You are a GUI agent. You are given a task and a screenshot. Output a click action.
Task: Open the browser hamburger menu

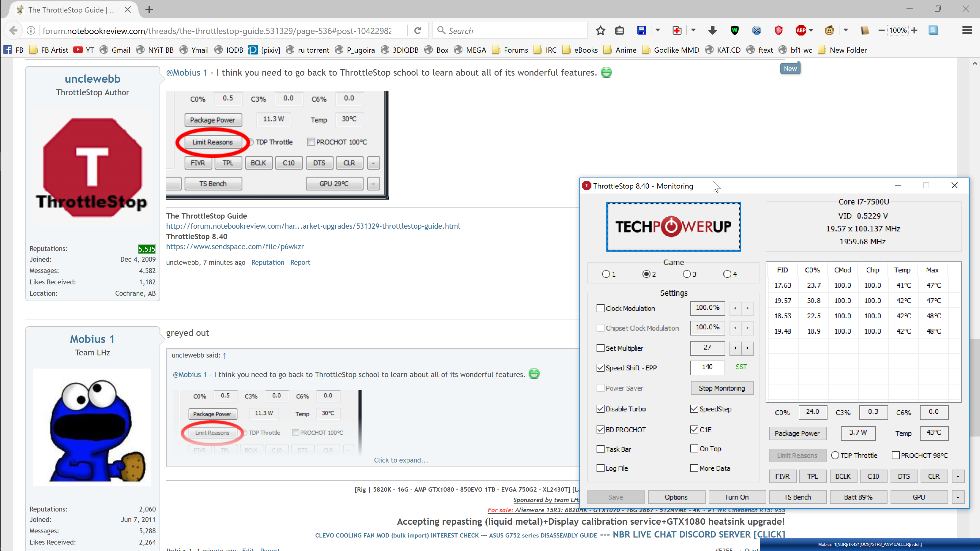967,30
